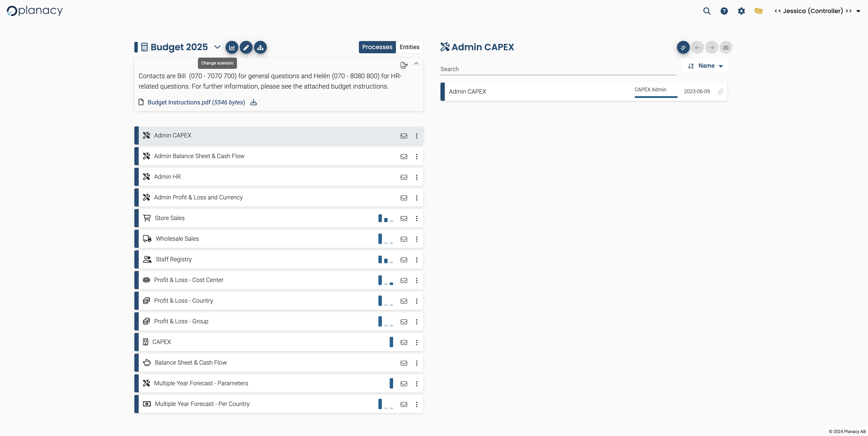868x436 pixels.
Task: Open the chart report icon beside Budget 2025
Action: [x=232, y=48]
